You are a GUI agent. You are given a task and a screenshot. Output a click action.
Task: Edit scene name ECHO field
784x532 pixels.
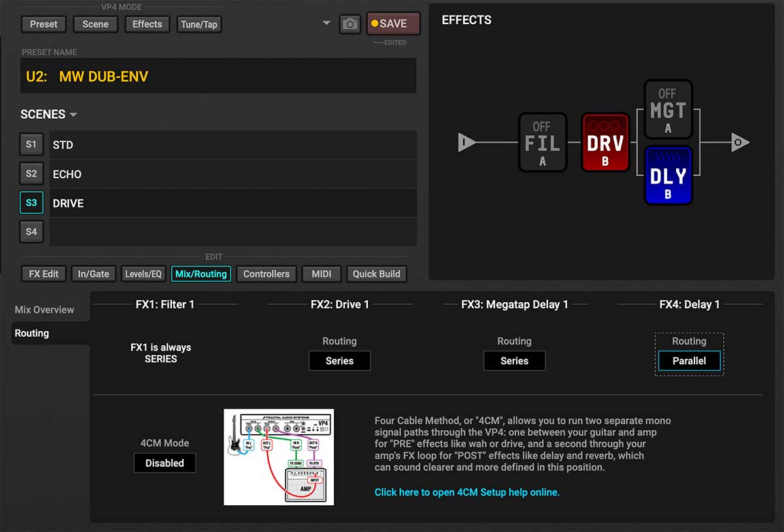coord(233,174)
